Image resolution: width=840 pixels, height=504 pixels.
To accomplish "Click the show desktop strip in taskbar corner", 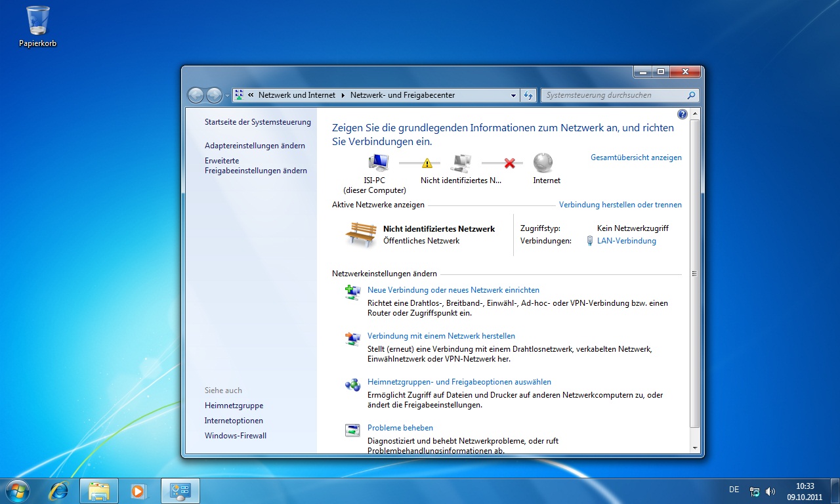I will [835, 491].
